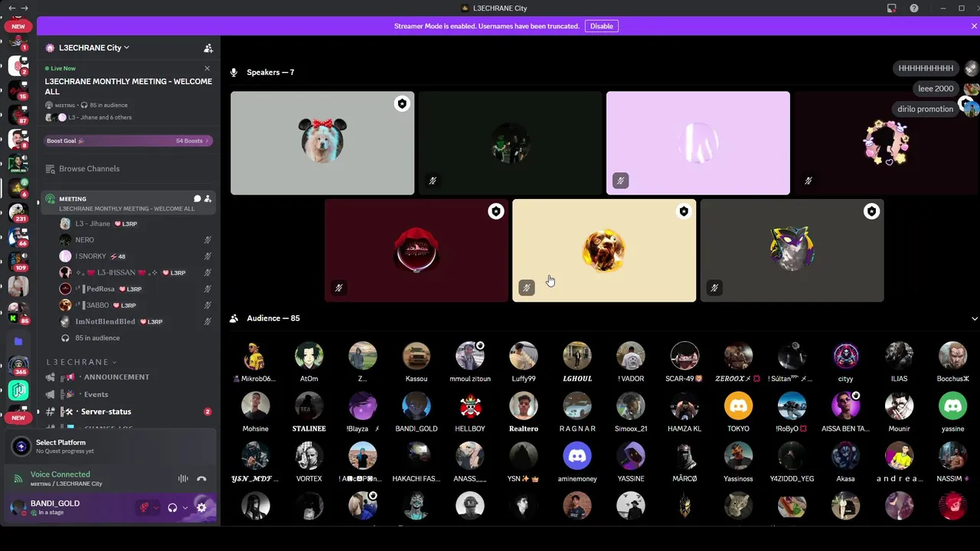Open the Select Platform quest icon
This screenshot has width=980, height=551.
21,446
